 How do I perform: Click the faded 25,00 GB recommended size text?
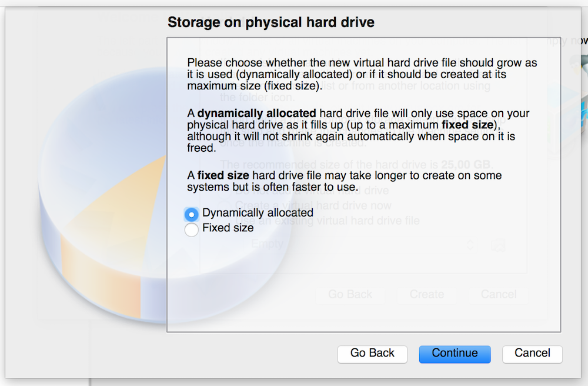pos(466,165)
